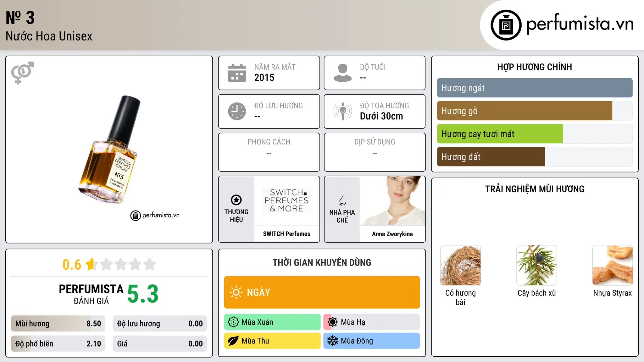The image size is (644, 362).
Task: Click the ĐỘ LƯU HƯƠNG card label
Action: point(279,106)
